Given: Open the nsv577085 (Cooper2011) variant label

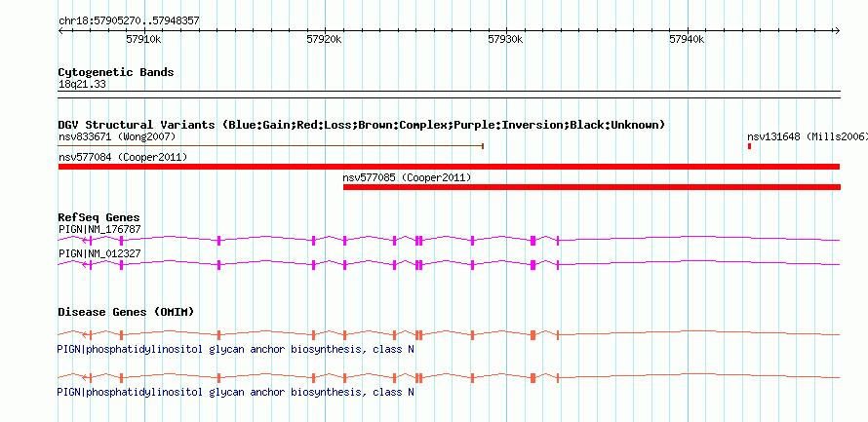Looking at the screenshot, I should pyautogui.click(x=407, y=178).
